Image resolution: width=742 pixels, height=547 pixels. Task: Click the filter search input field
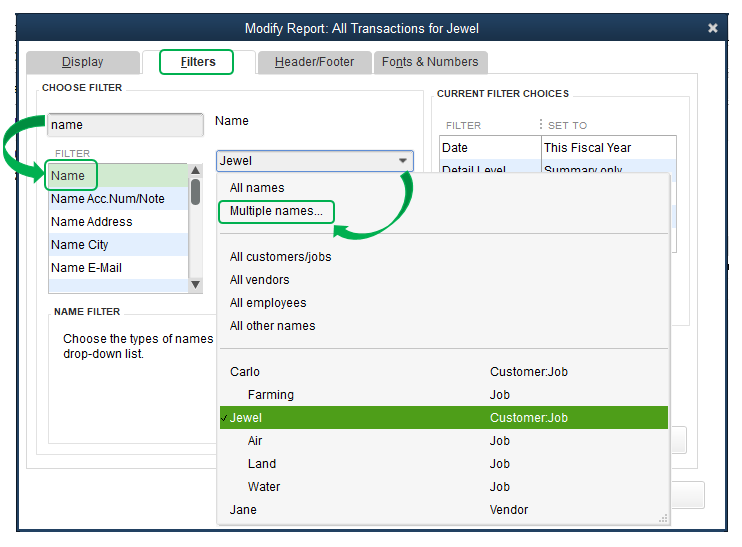[x=124, y=125]
